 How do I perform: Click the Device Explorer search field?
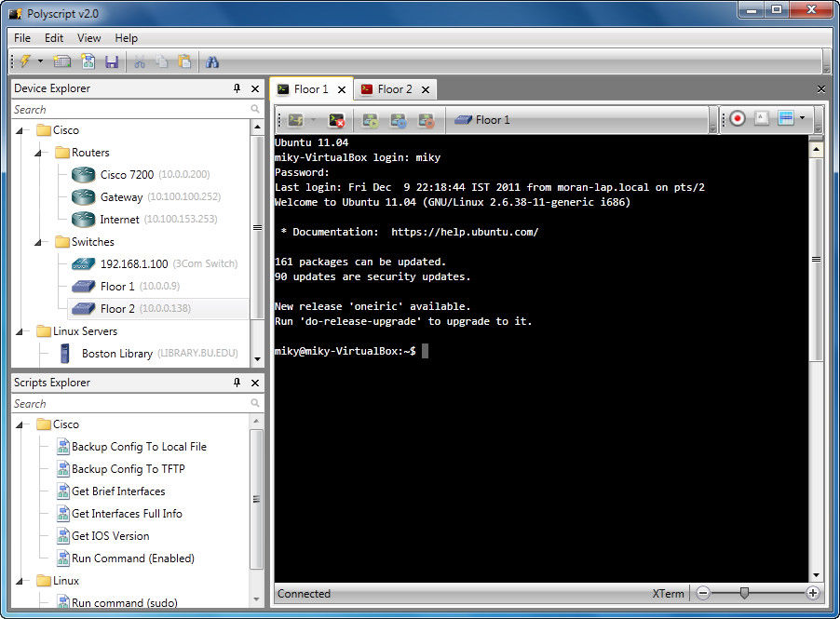[130, 110]
